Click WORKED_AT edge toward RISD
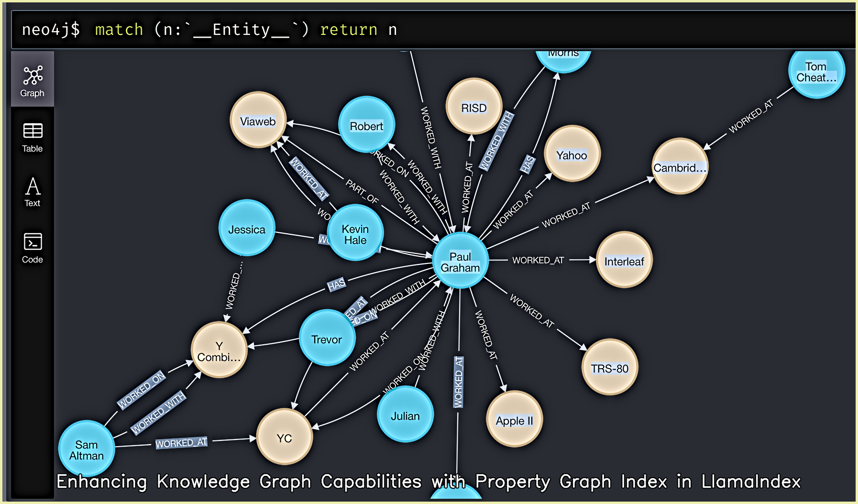 pos(466,187)
